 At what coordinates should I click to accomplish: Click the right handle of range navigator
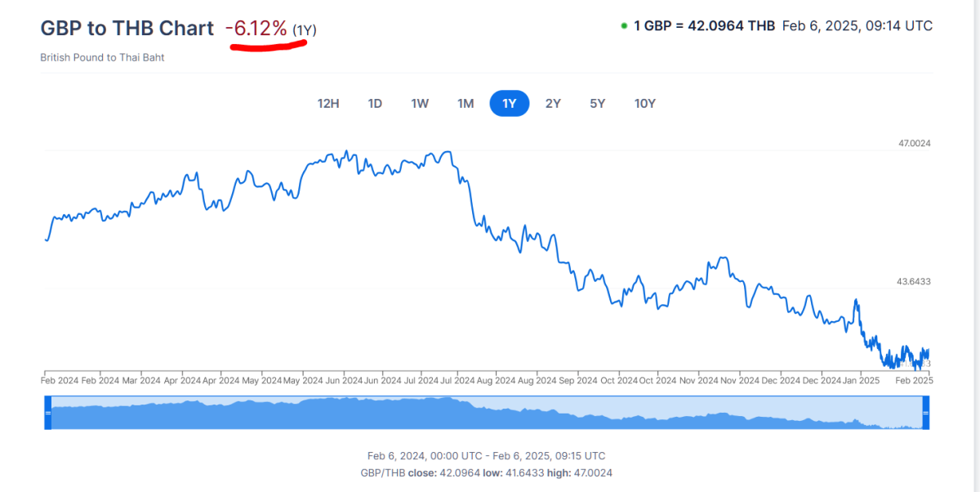[926, 414]
